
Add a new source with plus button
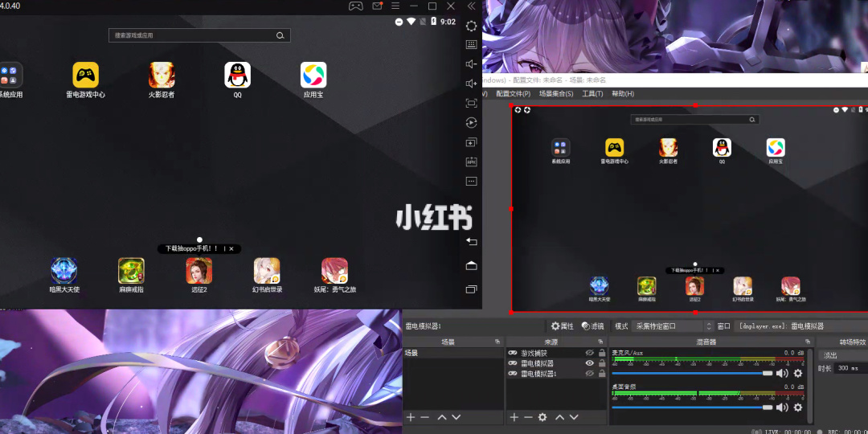514,417
